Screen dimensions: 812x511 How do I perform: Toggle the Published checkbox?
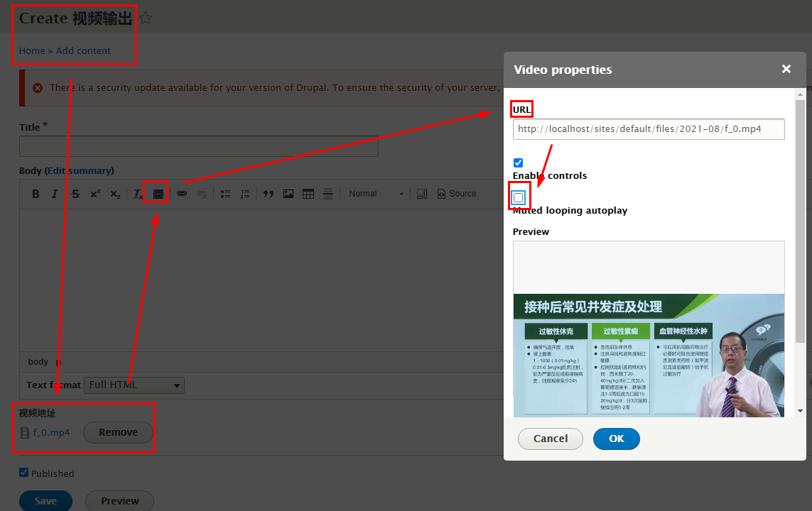(x=24, y=472)
